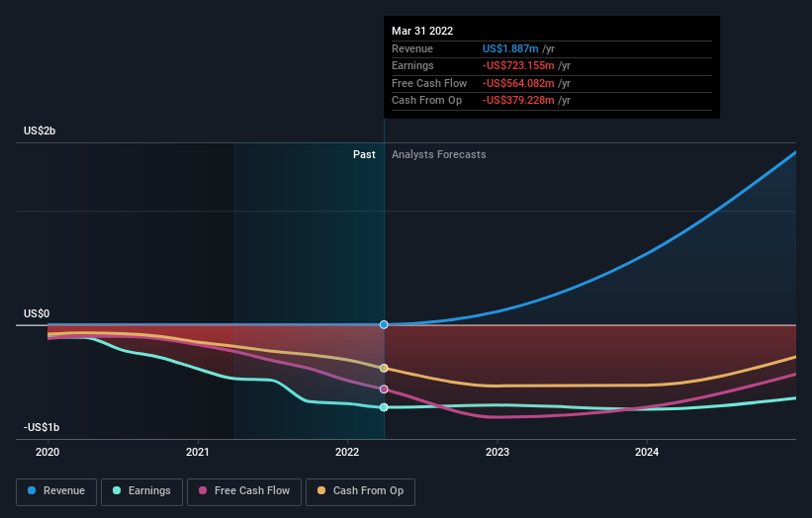This screenshot has height=518, width=812.
Task: Click the teal Earnings data point
Action: pos(384,407)
